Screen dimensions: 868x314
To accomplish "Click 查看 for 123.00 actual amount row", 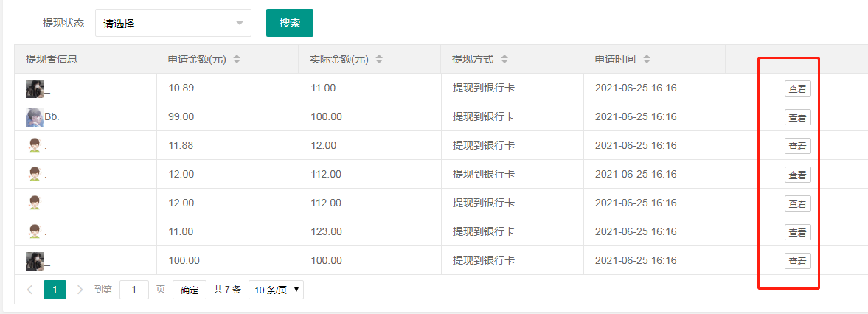I will coord(798,232).
